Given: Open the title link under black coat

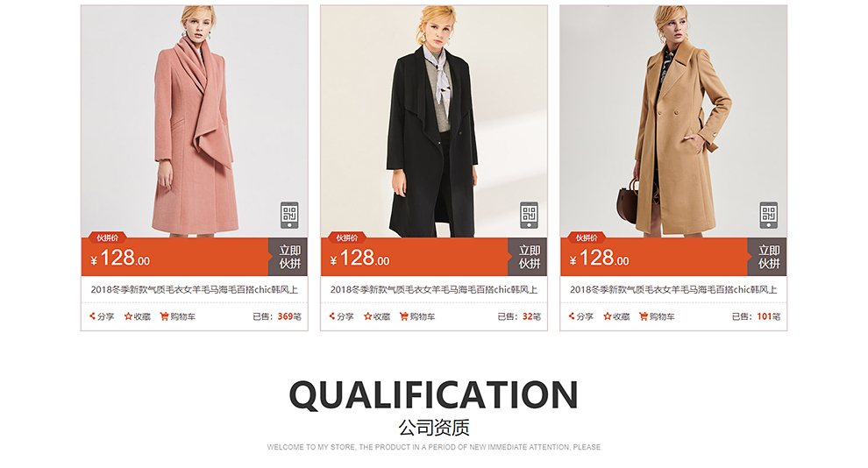Looking at the screenshot, I should [434, 289].
